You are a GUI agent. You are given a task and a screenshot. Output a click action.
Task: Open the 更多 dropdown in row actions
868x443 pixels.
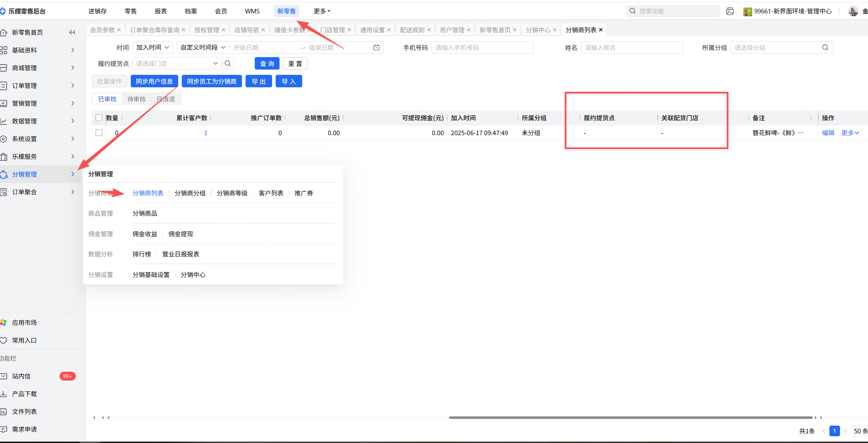[x=850, y=133]
